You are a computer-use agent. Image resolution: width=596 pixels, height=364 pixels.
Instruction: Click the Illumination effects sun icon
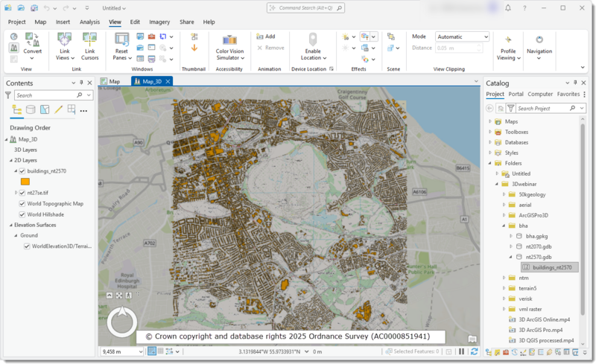point(345,36)
